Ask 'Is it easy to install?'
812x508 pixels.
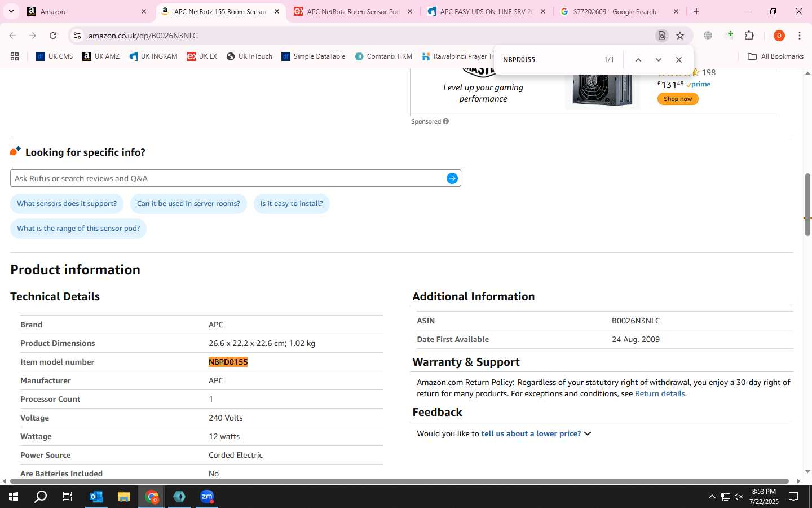click(292, 204)
